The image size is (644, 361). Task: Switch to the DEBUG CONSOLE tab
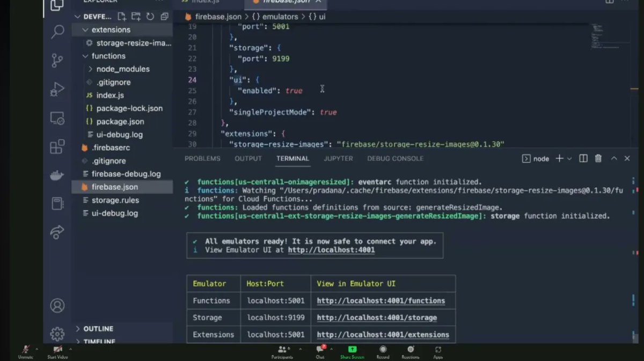pyautogui.click(x=396, y=158)
